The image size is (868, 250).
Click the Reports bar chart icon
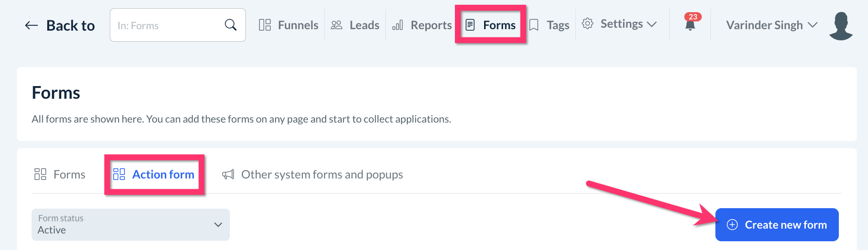tap(398, 25)
